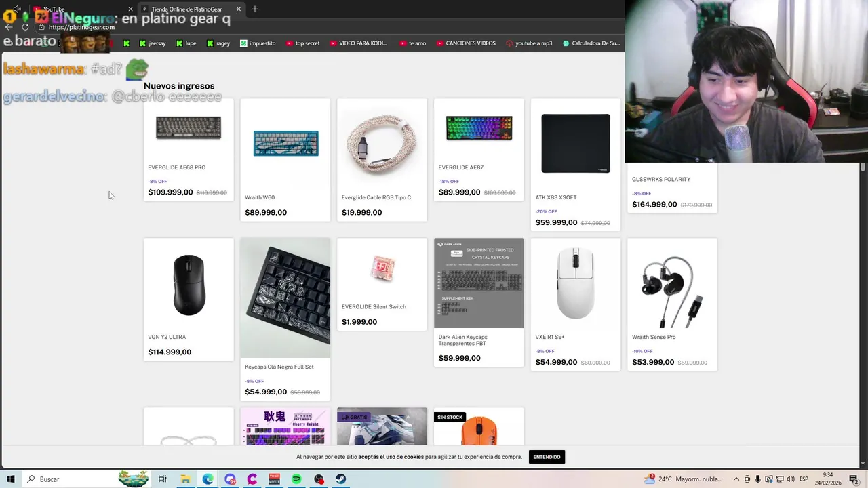Click the $109.999,00 price of AE68 PRO

[x=170, y=192]
